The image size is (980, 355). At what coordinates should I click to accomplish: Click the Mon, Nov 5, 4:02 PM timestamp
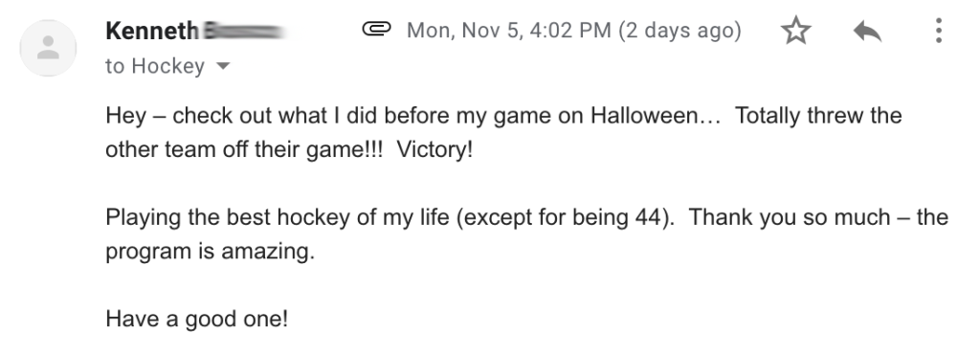509,31
